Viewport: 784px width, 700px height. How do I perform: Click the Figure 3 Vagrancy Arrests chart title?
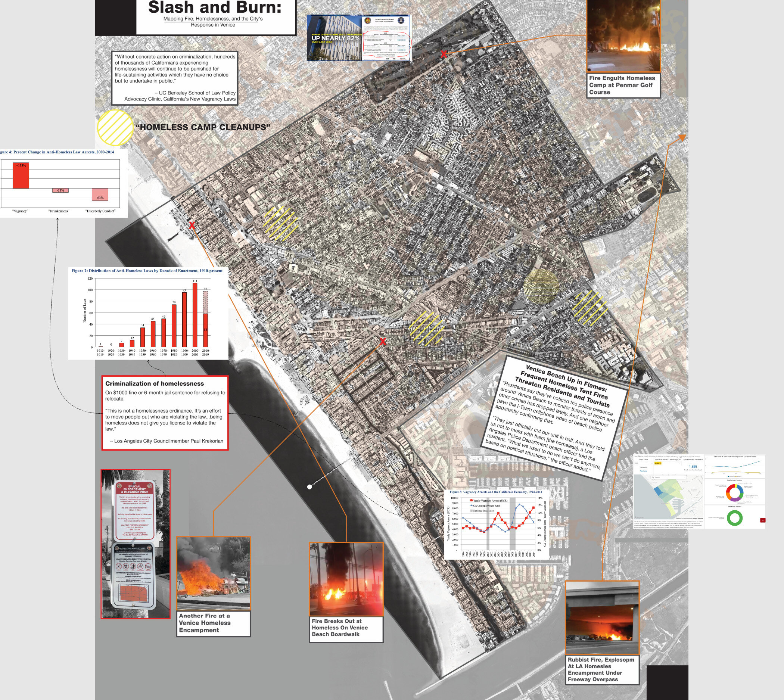496,492
